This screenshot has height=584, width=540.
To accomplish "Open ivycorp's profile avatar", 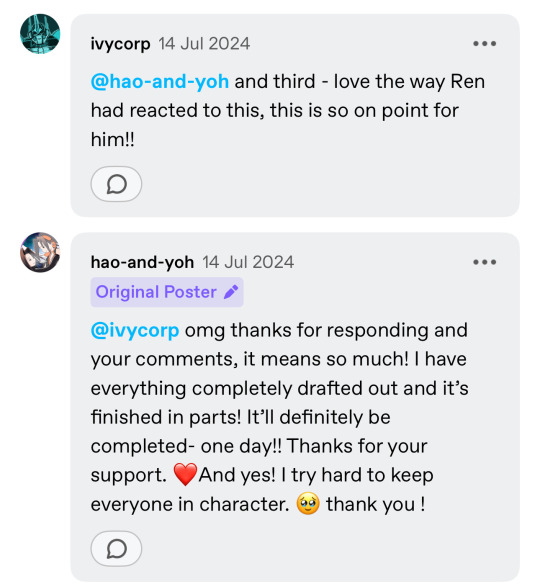I will pyautogui.click(x=40, y=34).
